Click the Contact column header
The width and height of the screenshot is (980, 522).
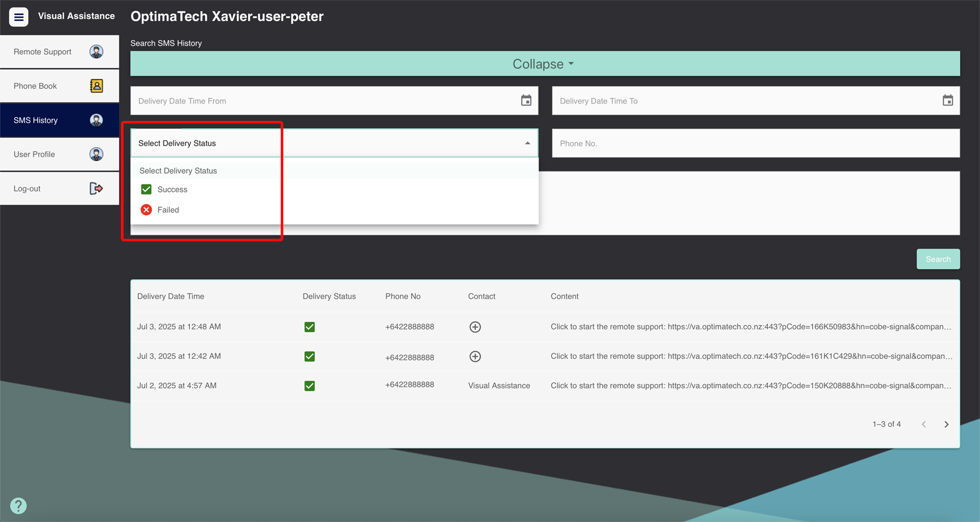click(x=481, y=296)
